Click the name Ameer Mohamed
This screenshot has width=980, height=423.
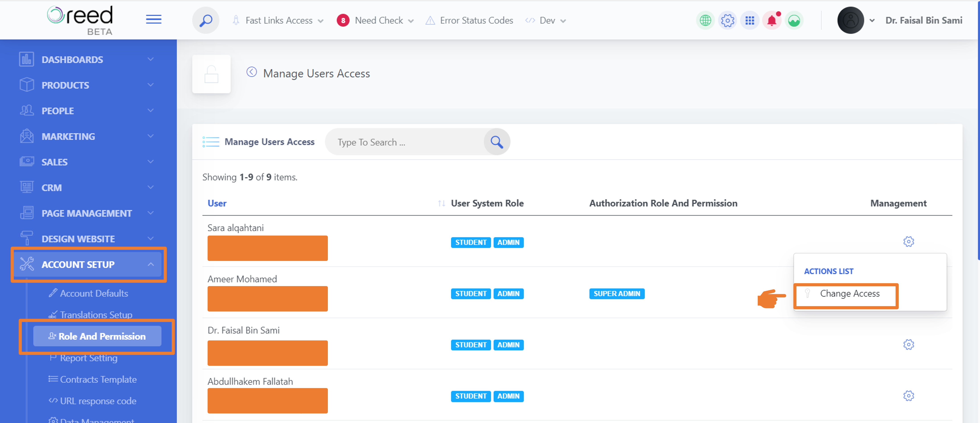click(x=242, y=279)
